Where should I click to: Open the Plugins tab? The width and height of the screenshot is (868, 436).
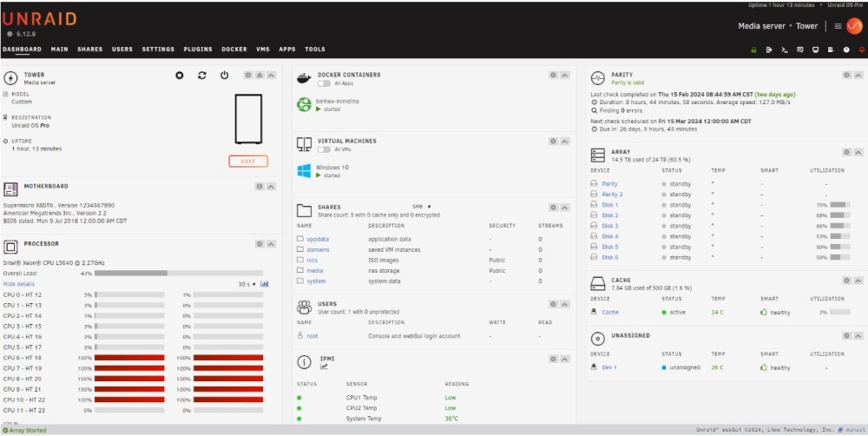[198, 50]
